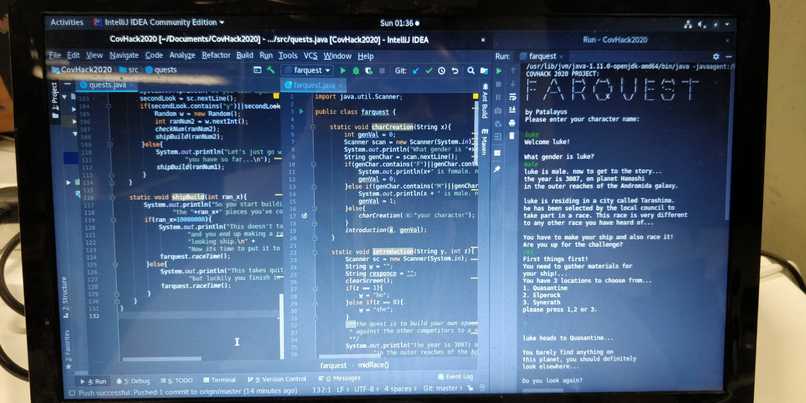Toggle the Version Control tool window button
This screenshot has width=806, height=403.
(277, 379)
